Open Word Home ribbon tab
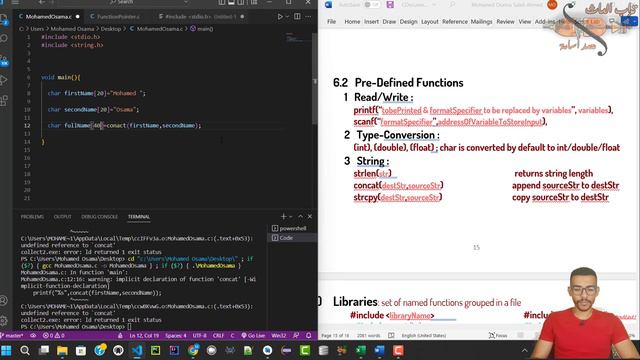 (352, 22)
